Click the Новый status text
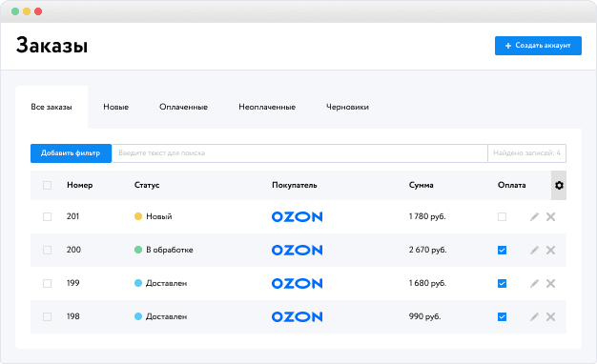The height and width of the screenshot is (364, 597). pos(159,216)
